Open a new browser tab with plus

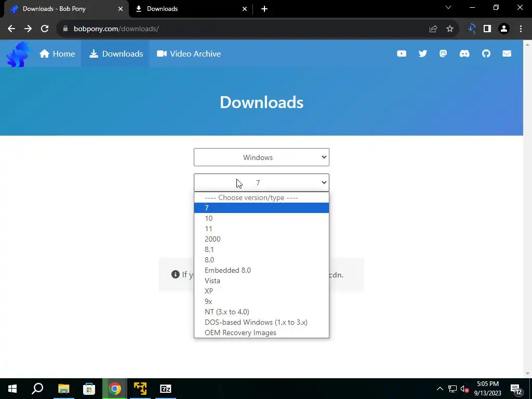pyautogui.click(x=264, y=9)
